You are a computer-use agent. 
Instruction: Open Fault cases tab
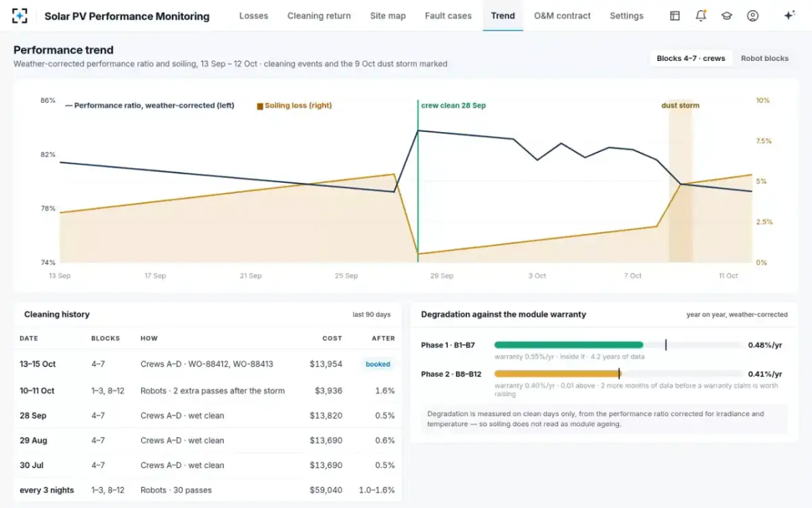(x=448, y=16)
